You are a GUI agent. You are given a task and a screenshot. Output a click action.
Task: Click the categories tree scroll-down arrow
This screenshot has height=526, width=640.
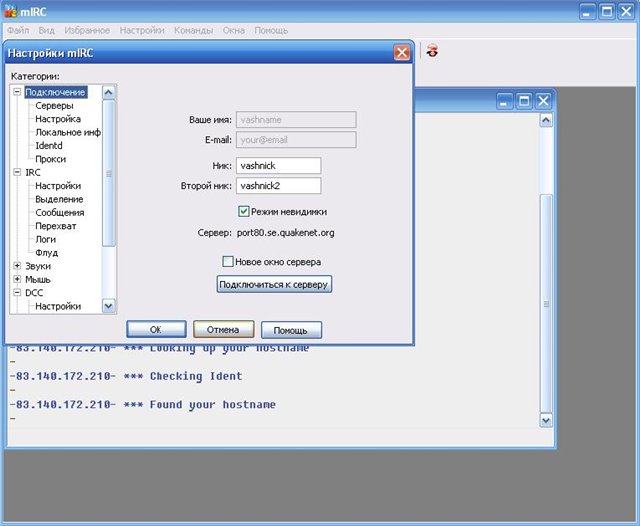click(108, 306)
